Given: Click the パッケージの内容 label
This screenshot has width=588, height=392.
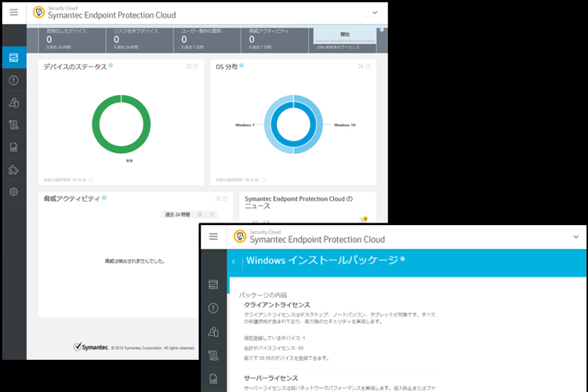Looking at the screenshot, I should (263, 295).
